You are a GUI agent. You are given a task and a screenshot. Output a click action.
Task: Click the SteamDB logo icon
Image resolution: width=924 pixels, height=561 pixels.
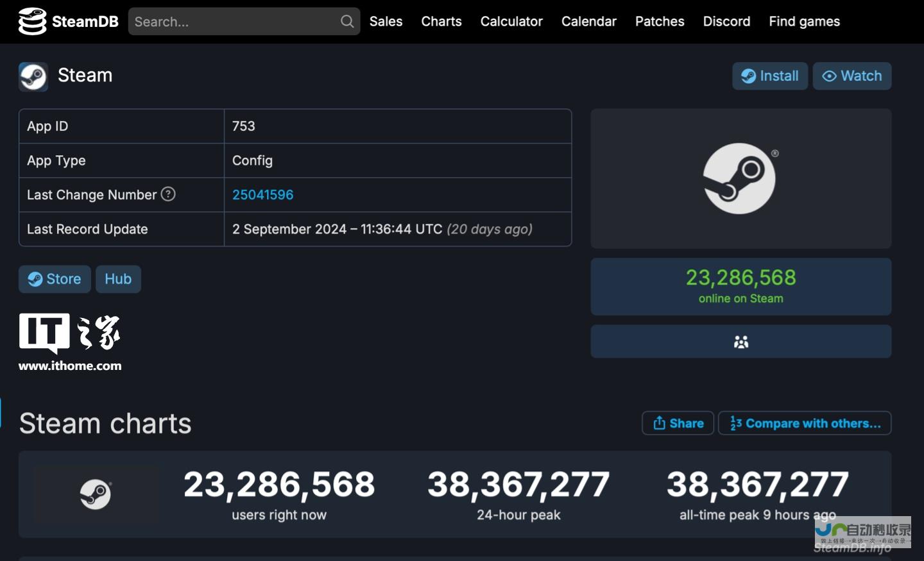[32, 22]
